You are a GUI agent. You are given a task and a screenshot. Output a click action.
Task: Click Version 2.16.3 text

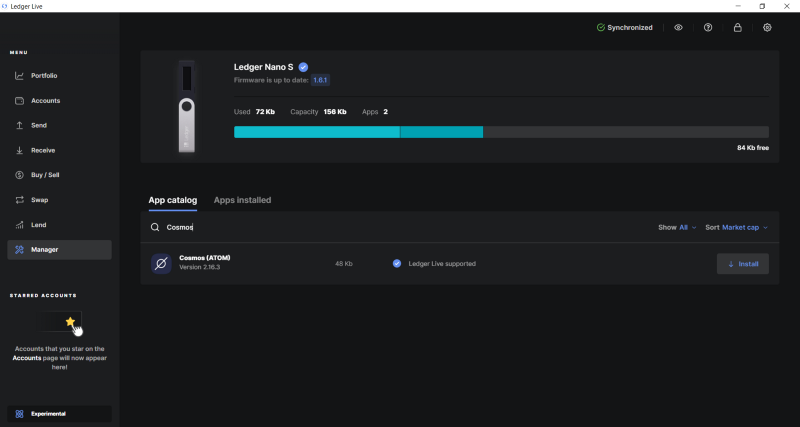[x=199, y=267]
